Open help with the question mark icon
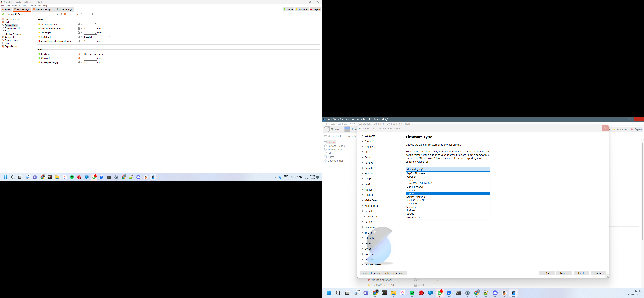Screen dimensions: 644x298 (x=70, y=14)
